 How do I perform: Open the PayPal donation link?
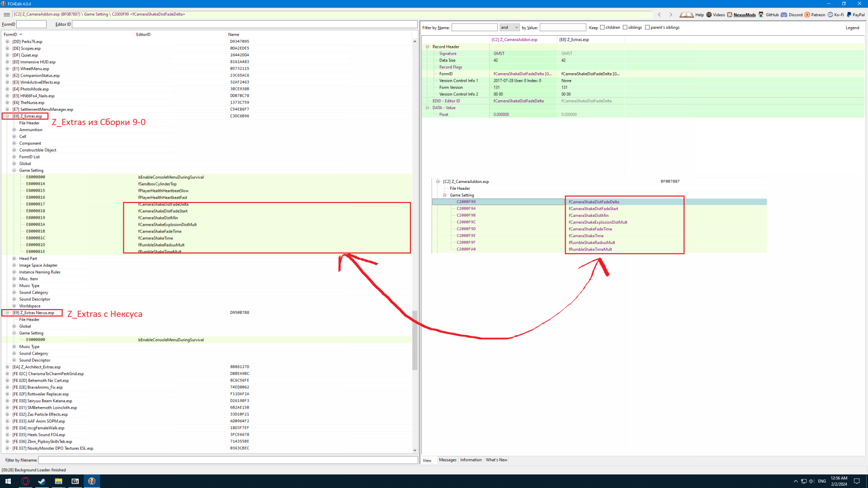(x=858, y=15)
